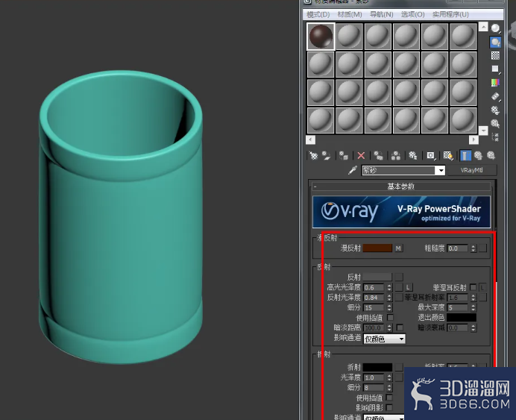Screen dimensions: 516x420
Task: Open 材质(M) menu
Action: point(350,14)
